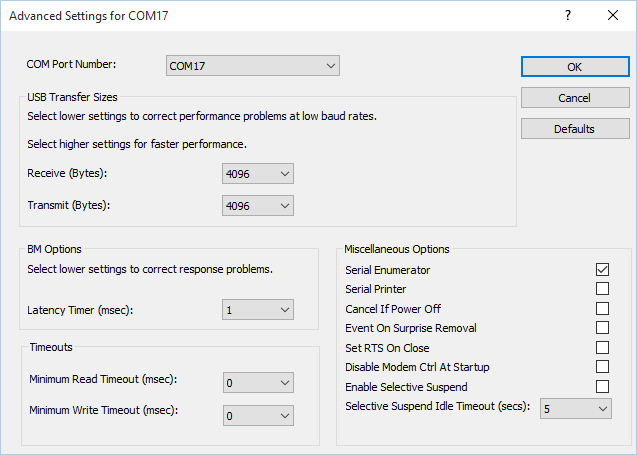Close the Advanced Settings dialog
The width and height of the screenshot is (637, 455).
coord(613,16)
